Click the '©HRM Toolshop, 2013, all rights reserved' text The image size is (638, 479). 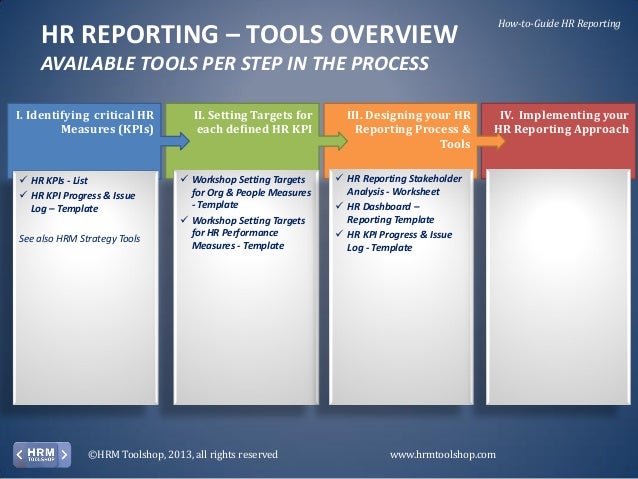coord(183,455)
